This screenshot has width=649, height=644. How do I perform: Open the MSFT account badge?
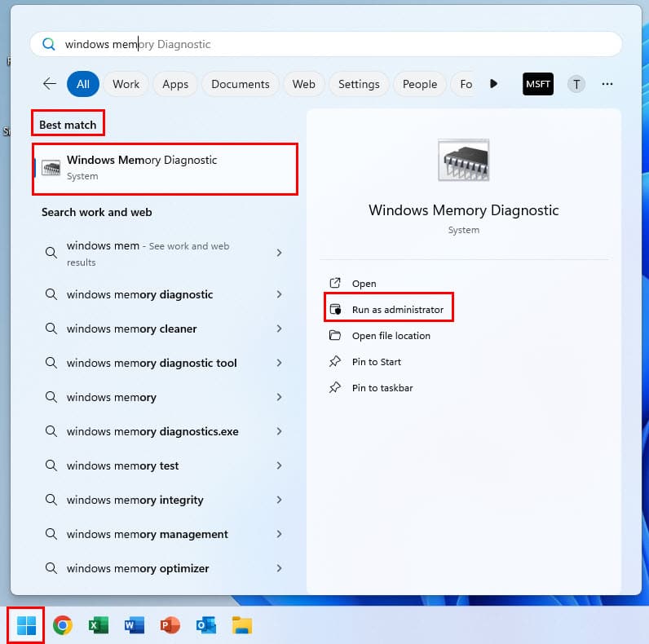[537, 84]
